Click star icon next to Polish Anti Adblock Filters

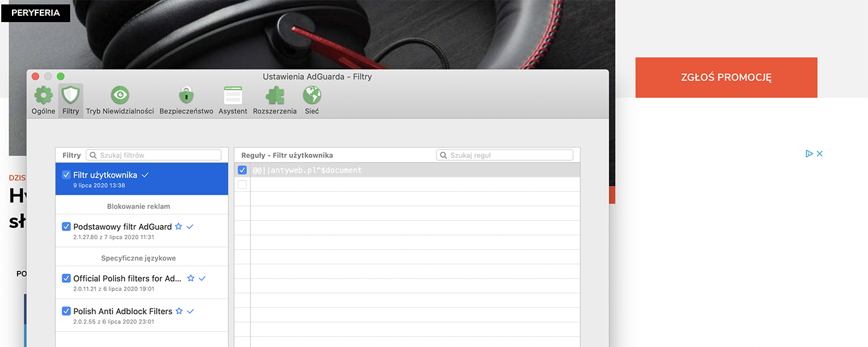[x=179, y=311]
